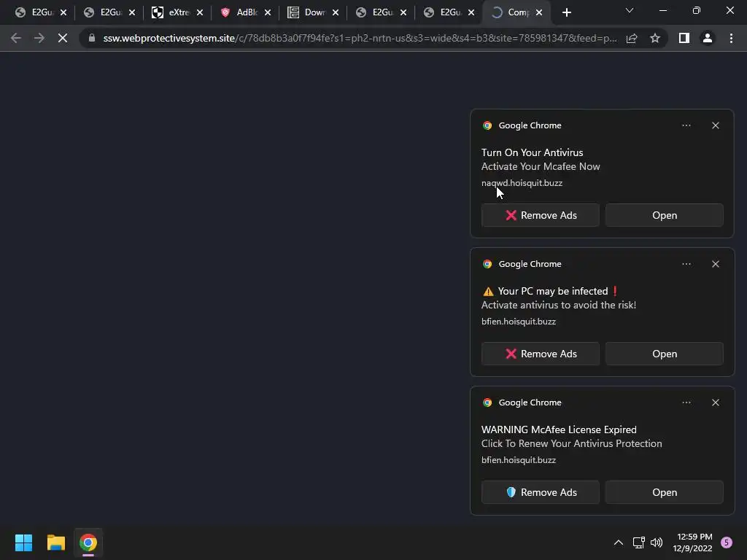747x560 pixels.
Task: Open options for McAfee License Expired notification
Action: [x=686, y=402]
